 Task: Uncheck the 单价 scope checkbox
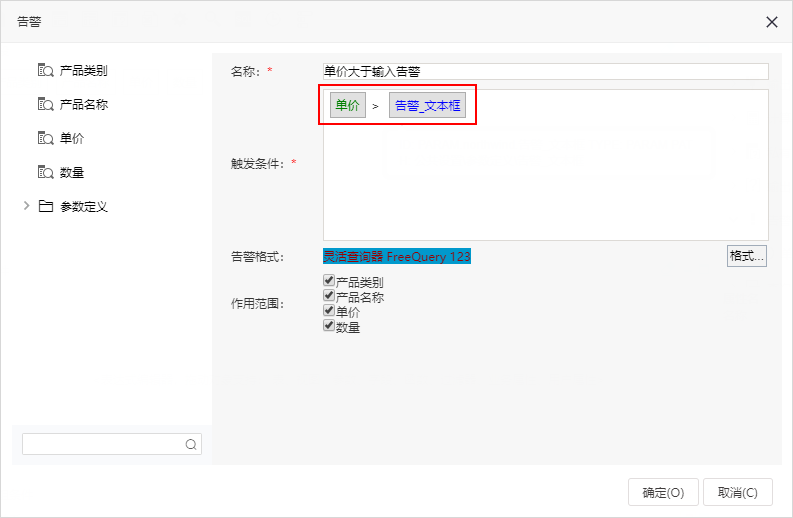coord(329,310)
